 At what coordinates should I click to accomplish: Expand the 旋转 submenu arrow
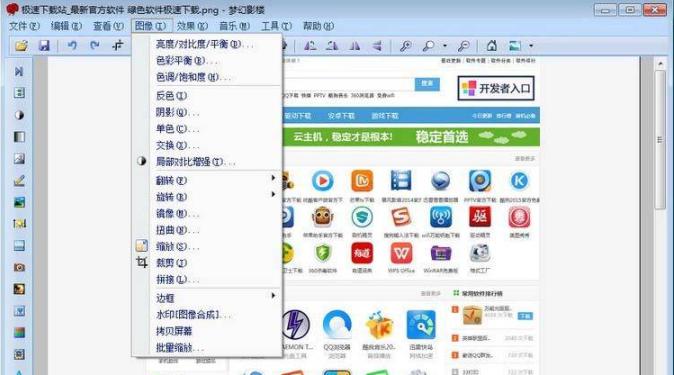pos(273,194)
